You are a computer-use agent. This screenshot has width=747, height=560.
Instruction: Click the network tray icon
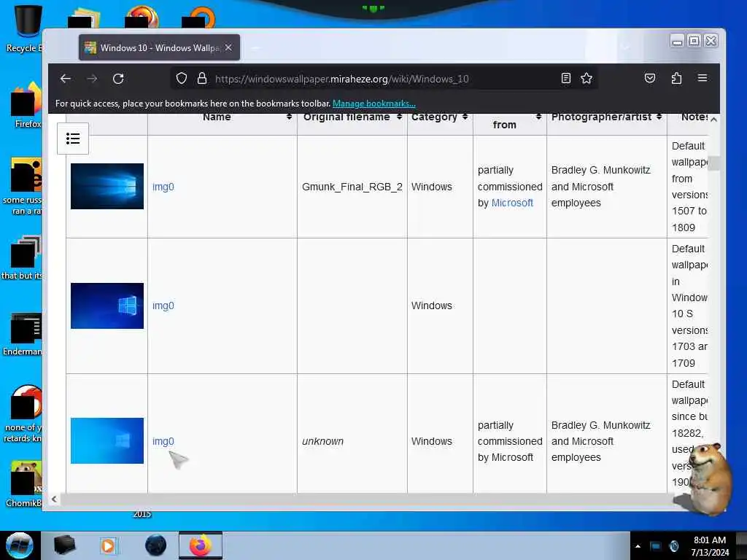pos(656,546)
